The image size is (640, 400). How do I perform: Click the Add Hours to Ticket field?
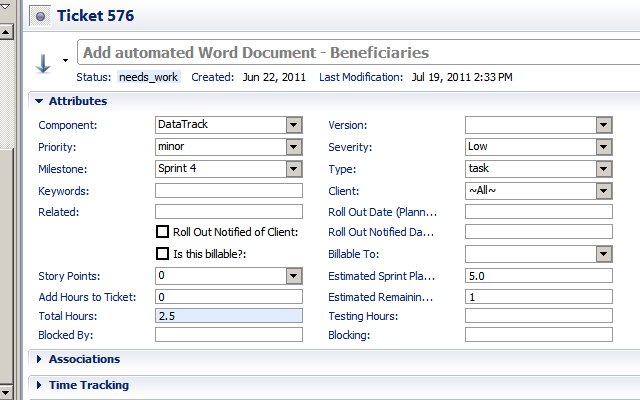point(229,297)
